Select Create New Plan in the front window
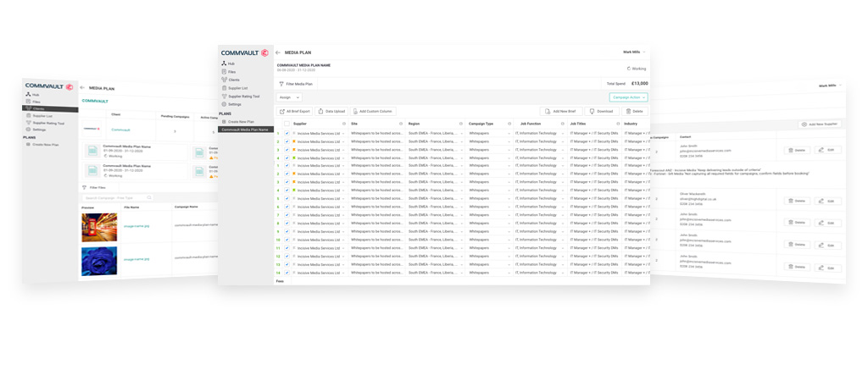 coord(240,121)
